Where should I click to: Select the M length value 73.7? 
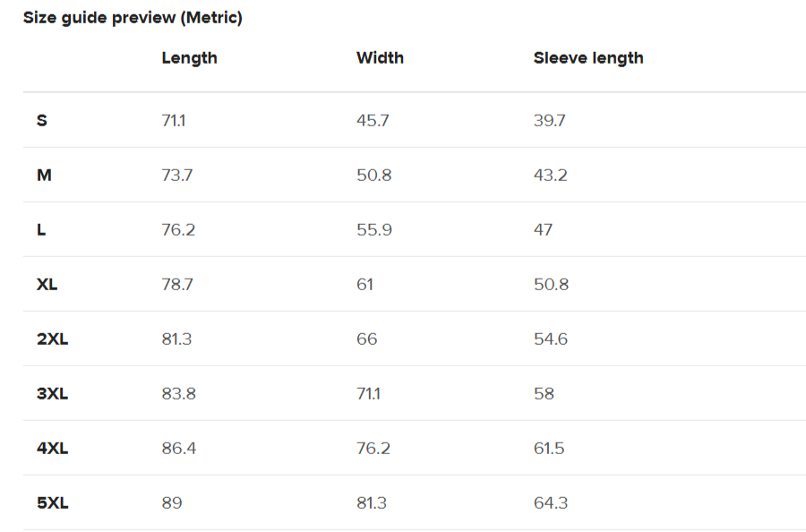[x=177, y=175]
